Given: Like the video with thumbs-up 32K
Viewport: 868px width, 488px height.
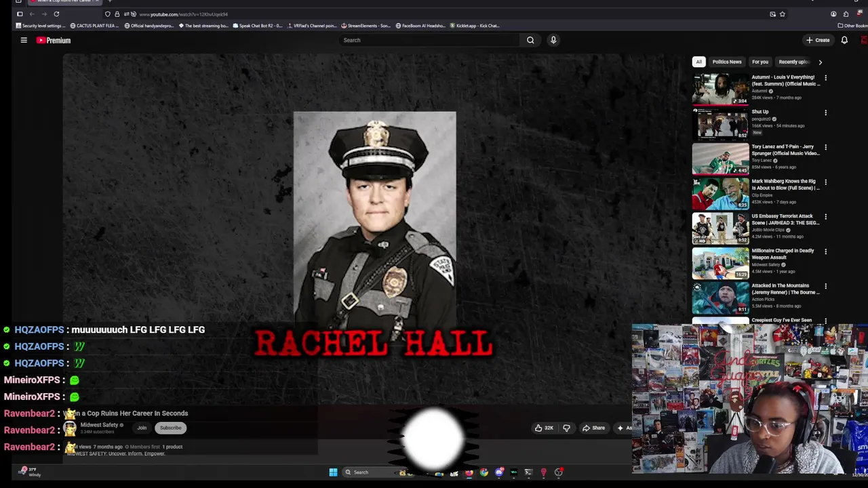Looking at the screenshot, I should (544, 428).
